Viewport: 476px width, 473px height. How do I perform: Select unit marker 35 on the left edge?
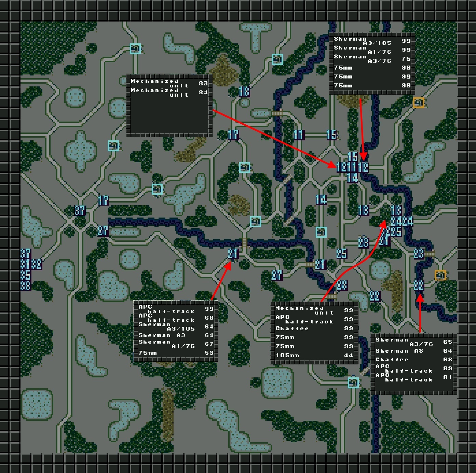[x=26, y=275]
